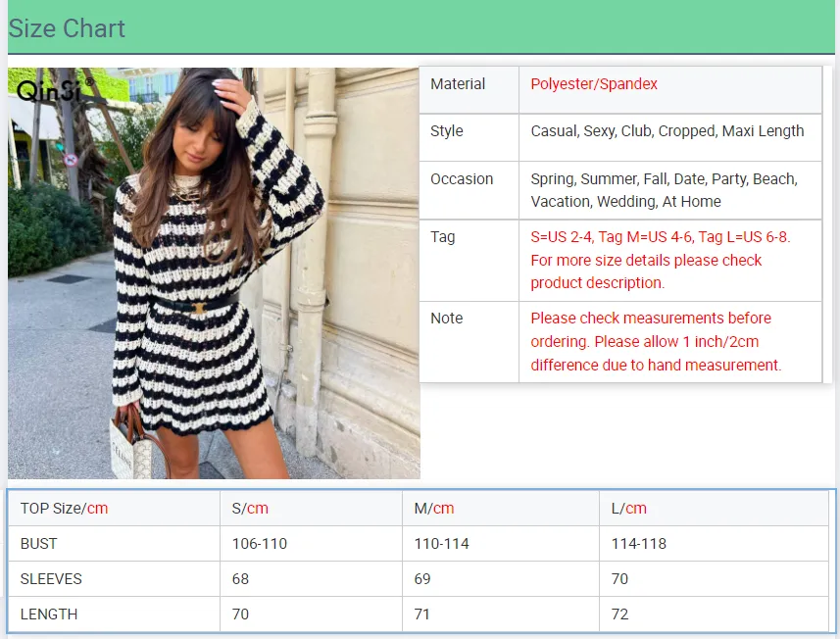Click the LENGTH value 72 for size L

(619, 614)
